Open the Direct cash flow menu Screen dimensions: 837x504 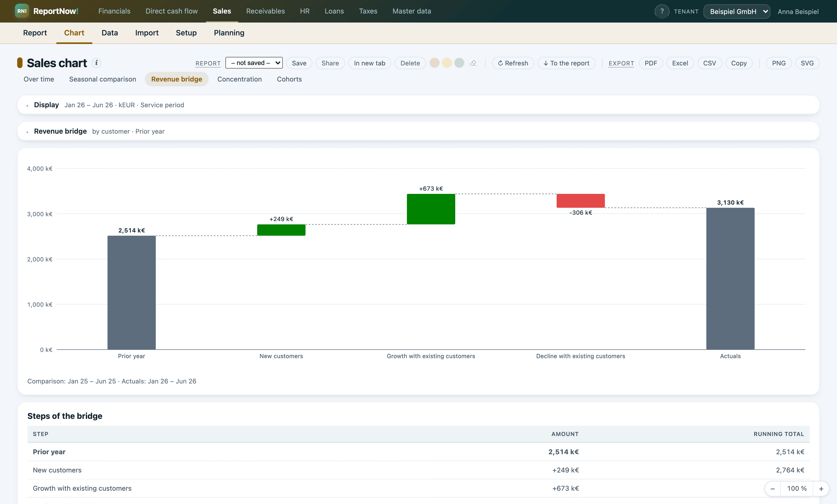pos(172,11)
